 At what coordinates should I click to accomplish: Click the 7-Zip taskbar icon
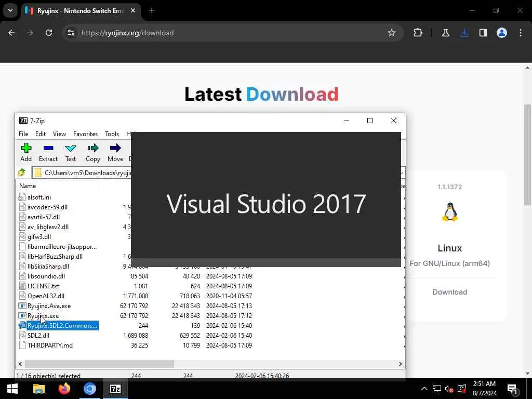(x=115, y=389)
